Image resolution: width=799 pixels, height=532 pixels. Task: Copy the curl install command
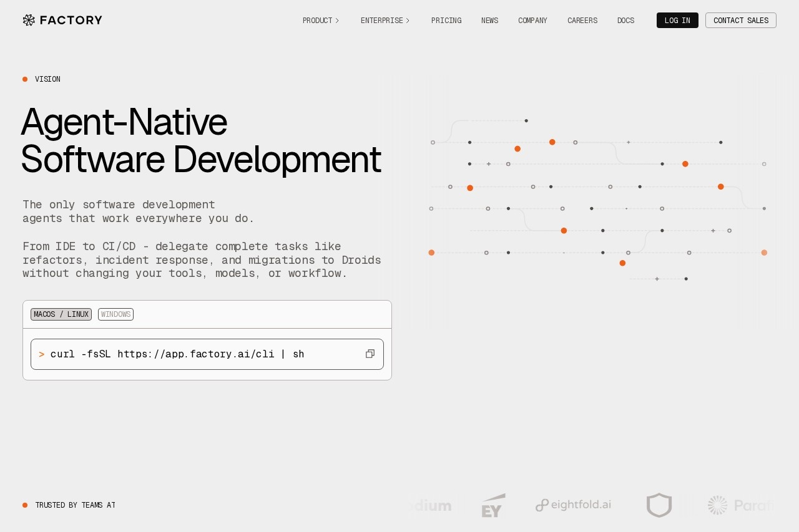(370, 354)
